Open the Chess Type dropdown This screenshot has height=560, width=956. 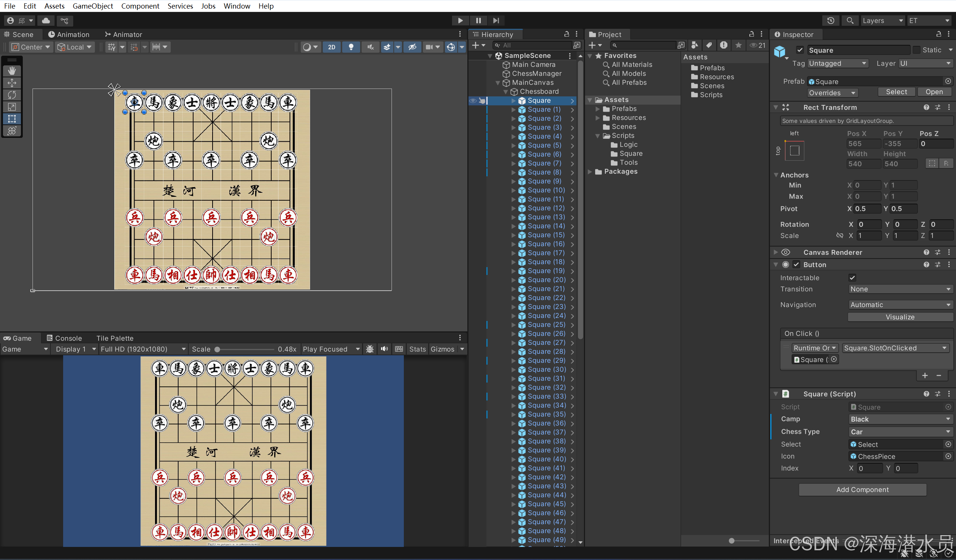tap(900, 432)
